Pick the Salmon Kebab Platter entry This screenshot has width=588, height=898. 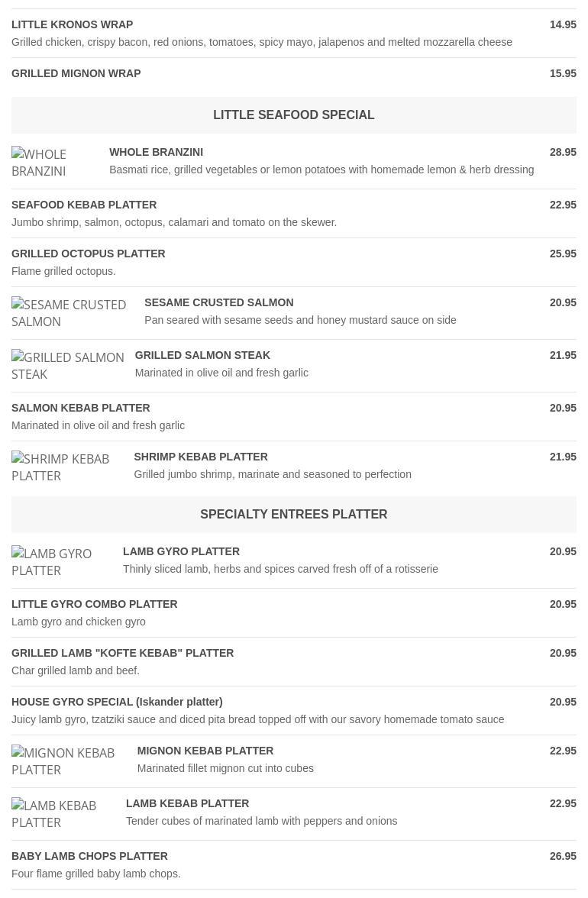click(x=81, y=409)
